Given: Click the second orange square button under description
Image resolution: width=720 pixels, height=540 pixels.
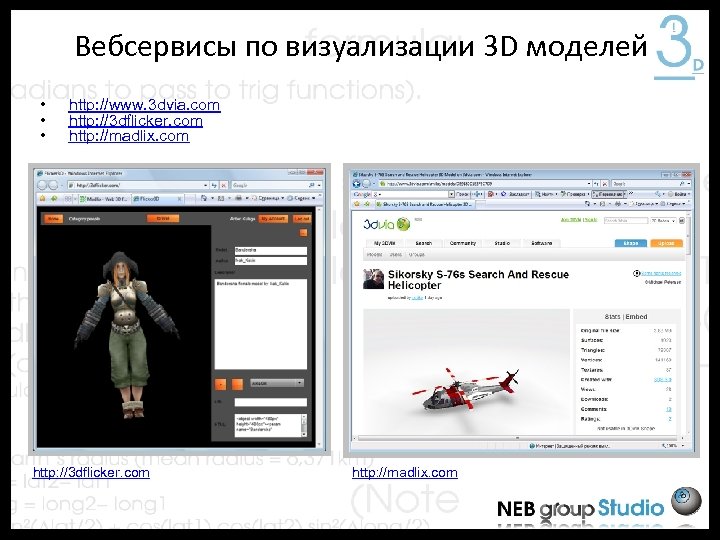Looking at the screenshot, I should pyautogui.click(x=237, y=383).
